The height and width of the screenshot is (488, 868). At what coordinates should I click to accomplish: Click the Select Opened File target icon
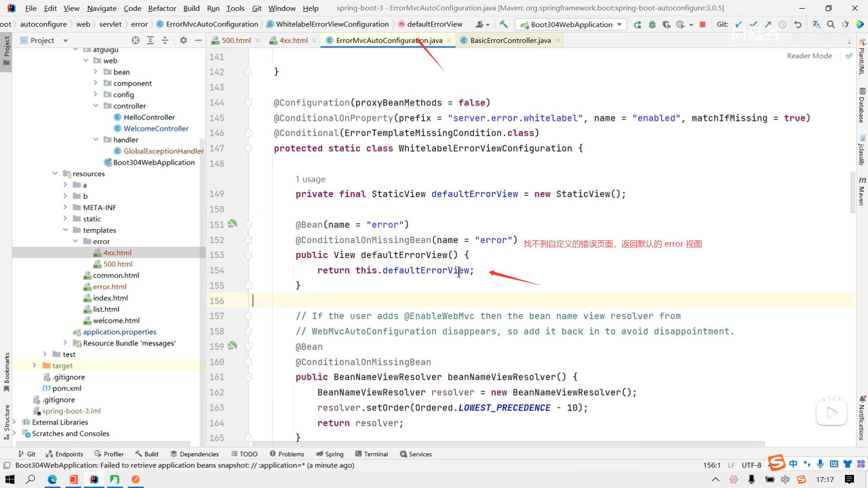[135, 40]
